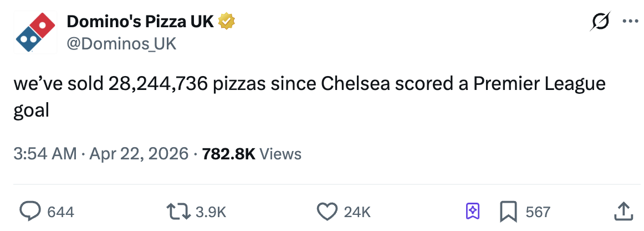Click the 644 replies count
This screenshot has width=644, height=231.
(x=61, y=212)
